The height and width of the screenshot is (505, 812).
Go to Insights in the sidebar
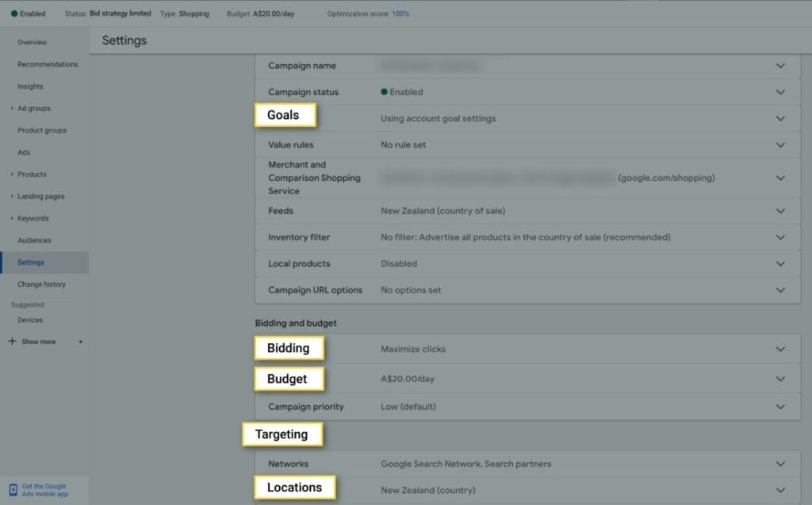tap(30, 86)
